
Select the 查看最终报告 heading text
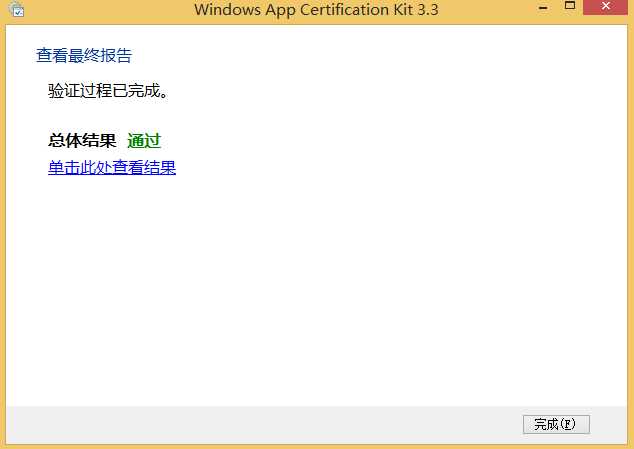coord(84,55)
